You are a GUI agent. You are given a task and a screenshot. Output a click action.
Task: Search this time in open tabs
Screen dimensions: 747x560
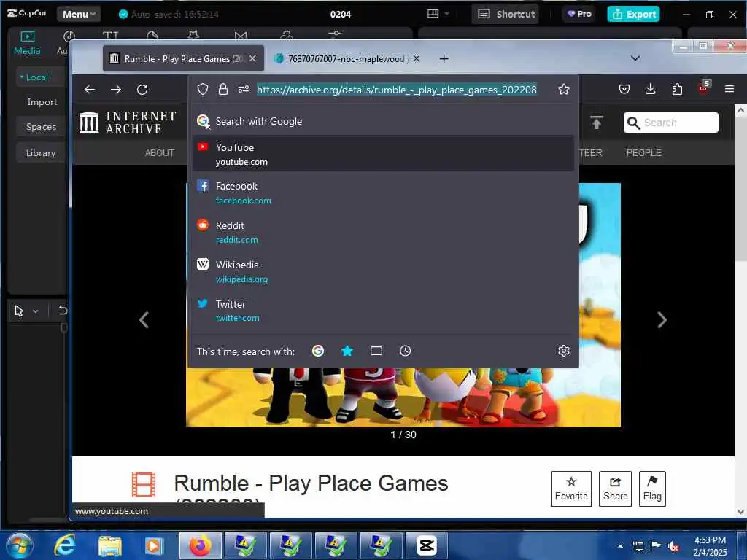(376, 351)
